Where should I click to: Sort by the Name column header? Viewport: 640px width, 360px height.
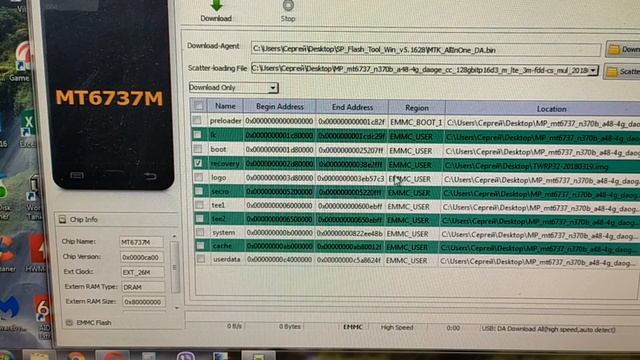click(x=225, y=106)
